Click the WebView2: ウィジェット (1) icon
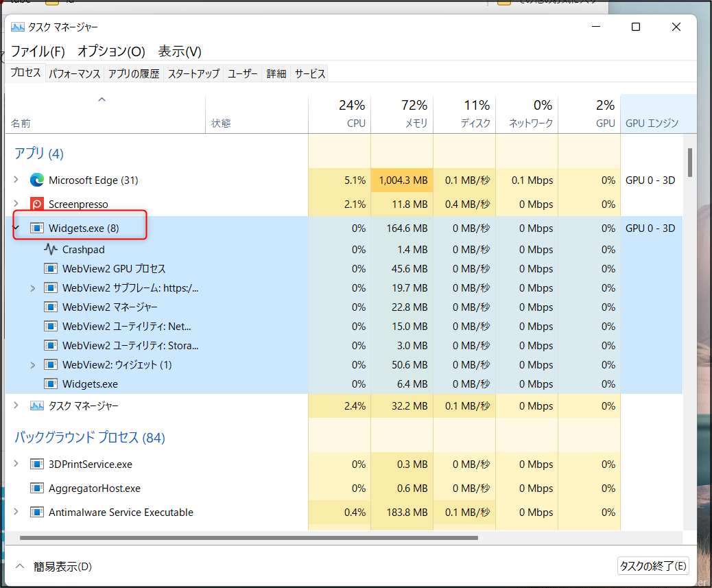The width and height of the screenshot is (712, 588). coord(50,364)
